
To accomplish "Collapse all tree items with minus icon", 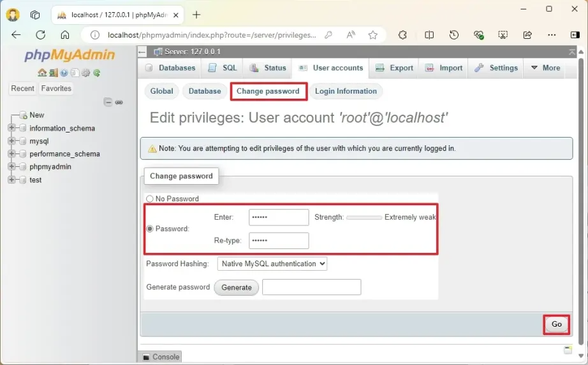I will point(108,102).
